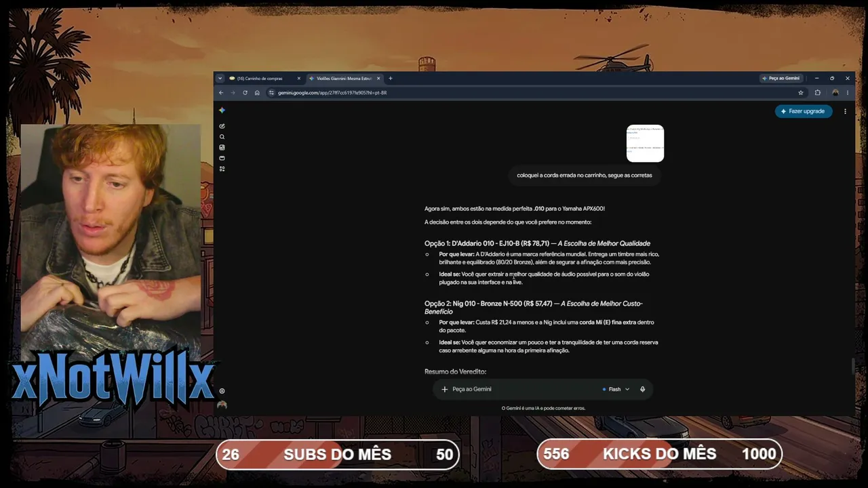Viewport: 868px width, 488px height.
Task: Bookmark this page with star icon
Action: [x=801, y=93]
